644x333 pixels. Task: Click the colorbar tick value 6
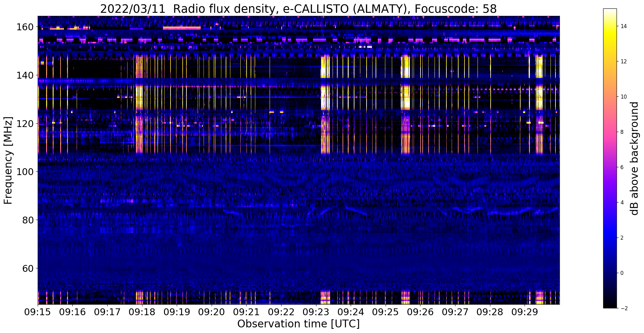tap(622, 167)
